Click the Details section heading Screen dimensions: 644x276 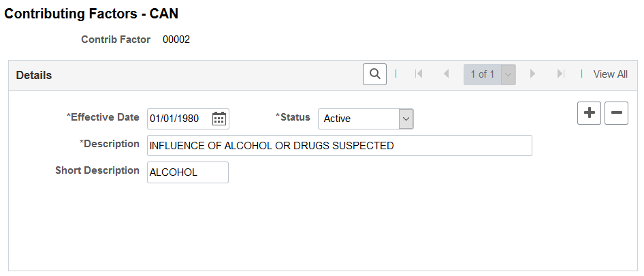point(33,75)
